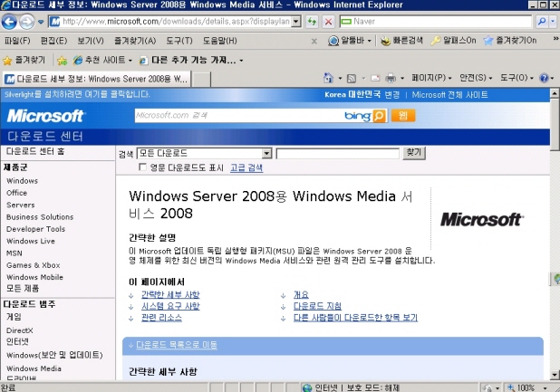Click the orange 웹 search button

403,116
